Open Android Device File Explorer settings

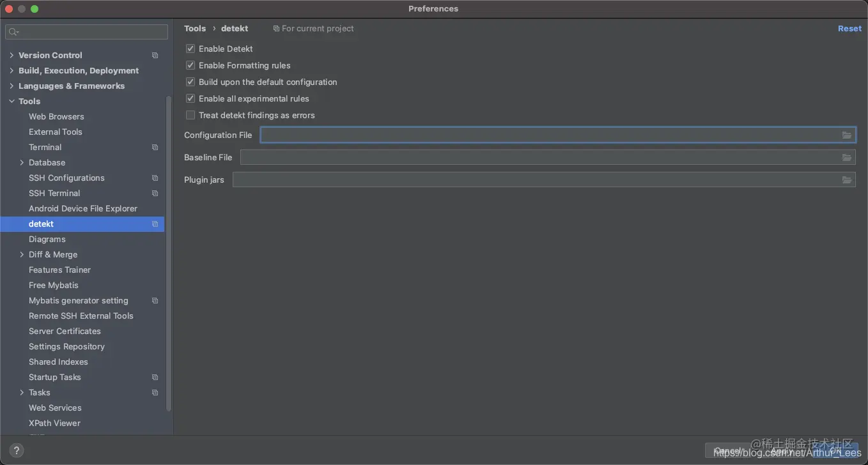[83, 208]
